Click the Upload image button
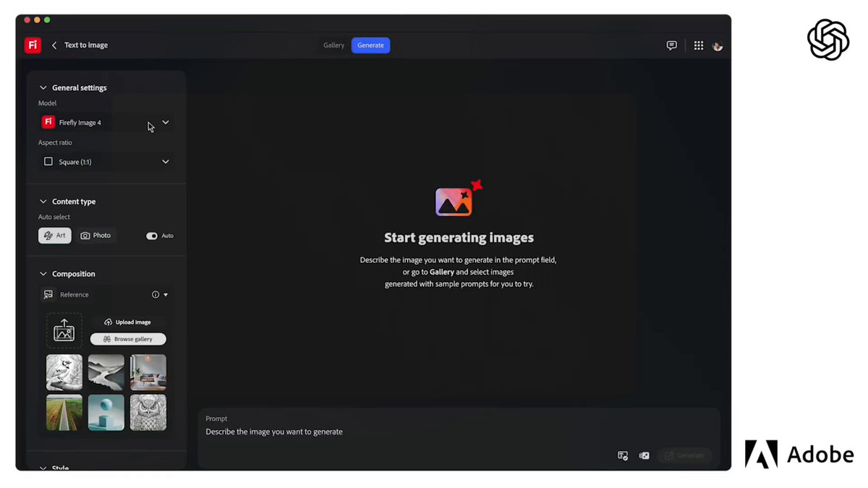The image size is (868, 488). (128, 322)
